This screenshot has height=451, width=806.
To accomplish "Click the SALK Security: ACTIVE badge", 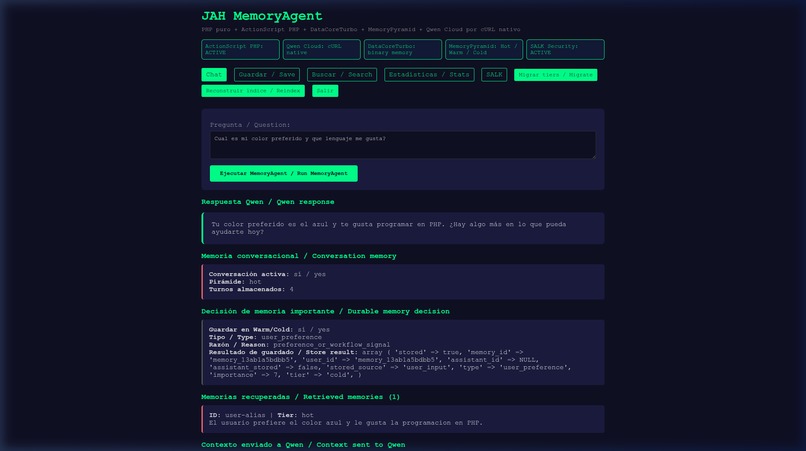I will (x=565, y=49).
